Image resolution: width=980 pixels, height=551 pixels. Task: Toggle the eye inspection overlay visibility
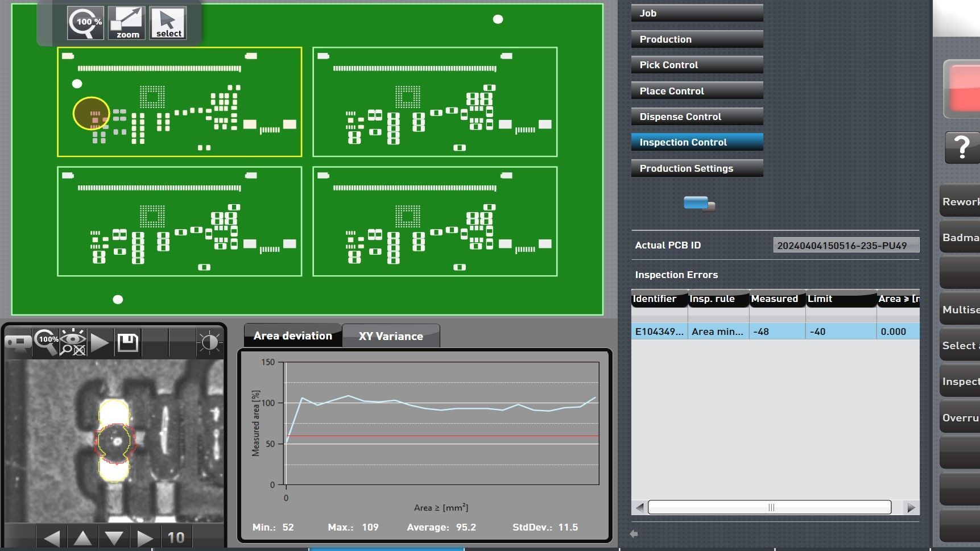pyautogui.click(x=73, y=342)
